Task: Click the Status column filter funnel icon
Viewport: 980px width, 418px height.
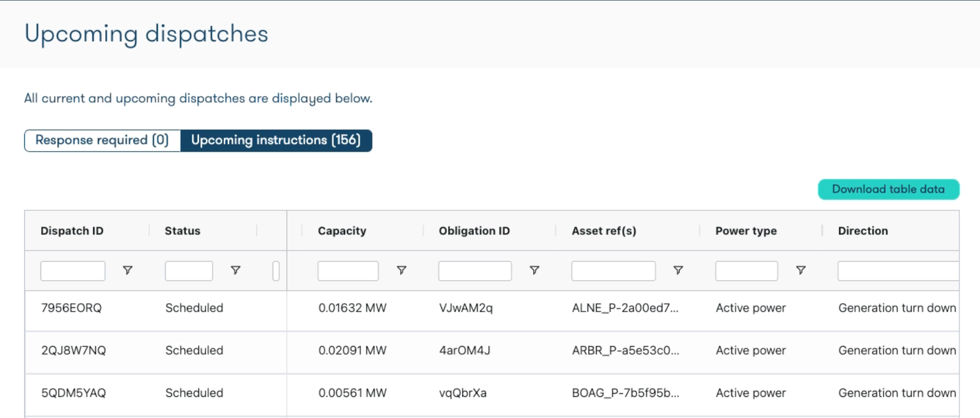Action: pos(236,271)
